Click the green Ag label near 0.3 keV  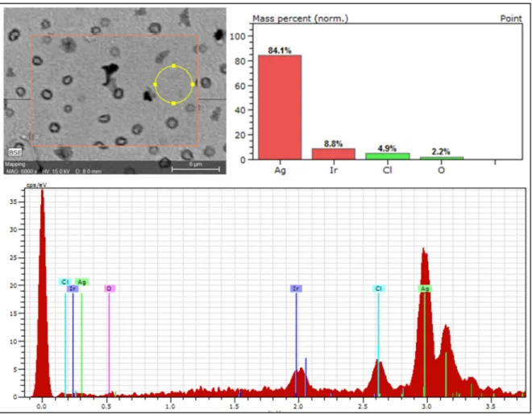(x=81, y=282)
